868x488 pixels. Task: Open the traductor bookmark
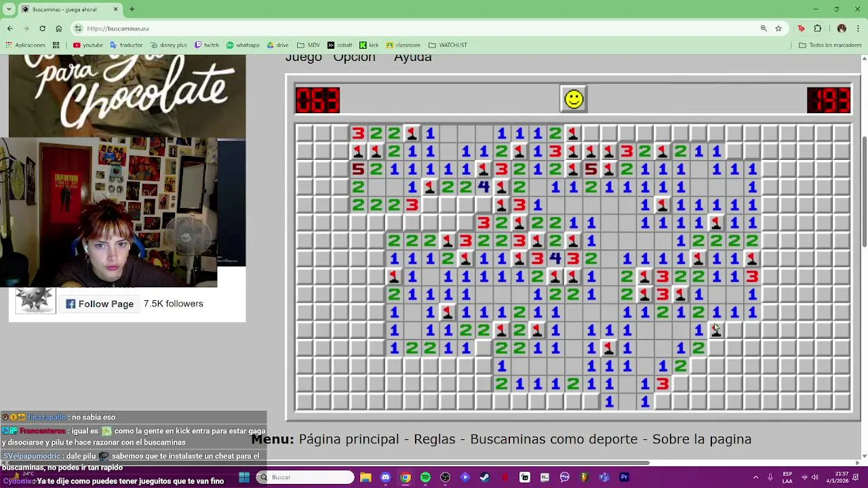point(126,45)
